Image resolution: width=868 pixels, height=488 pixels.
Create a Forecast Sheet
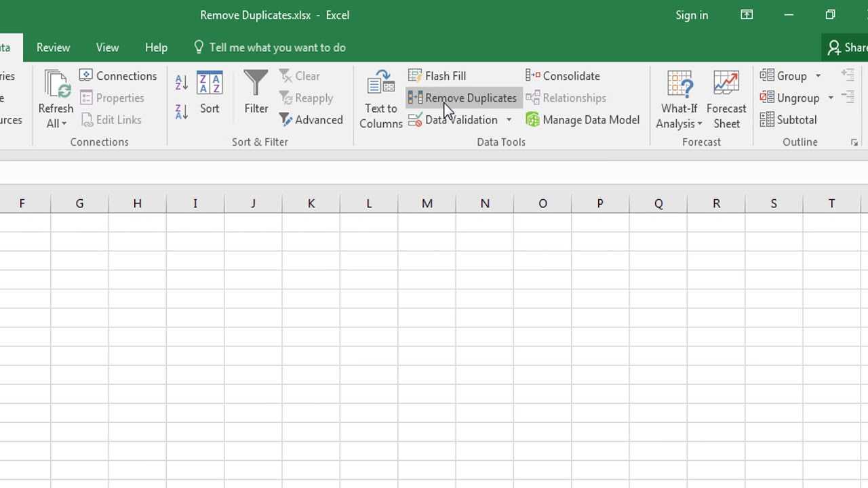[x=726, y=99]
